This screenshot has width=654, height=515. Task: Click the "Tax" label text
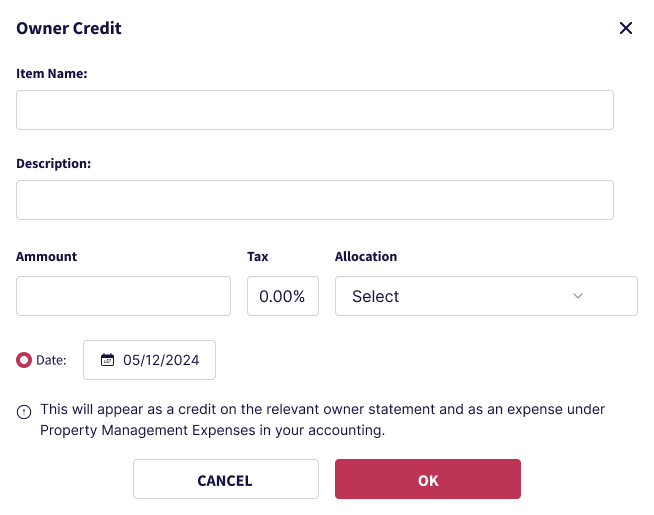pyautogui.click(x=258, y=256)
